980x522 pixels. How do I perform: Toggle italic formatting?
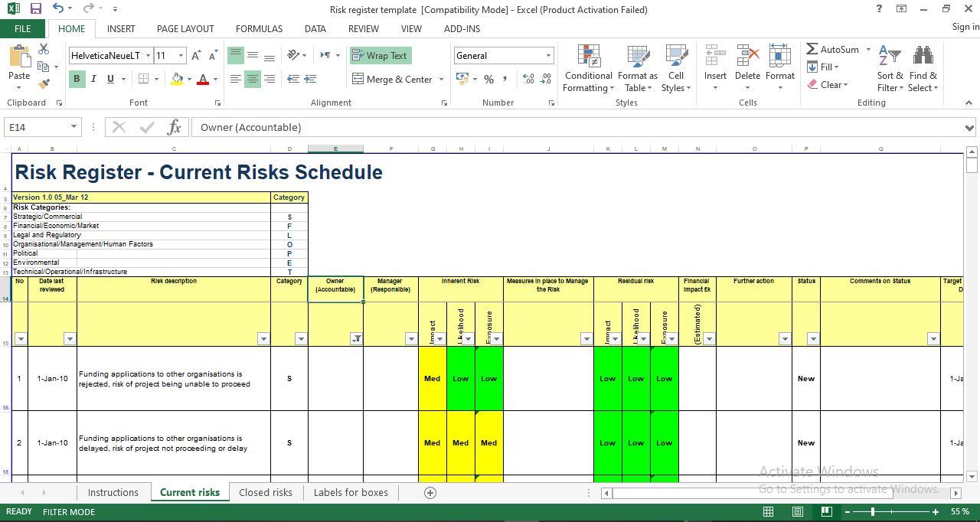(x=92, y=79)
